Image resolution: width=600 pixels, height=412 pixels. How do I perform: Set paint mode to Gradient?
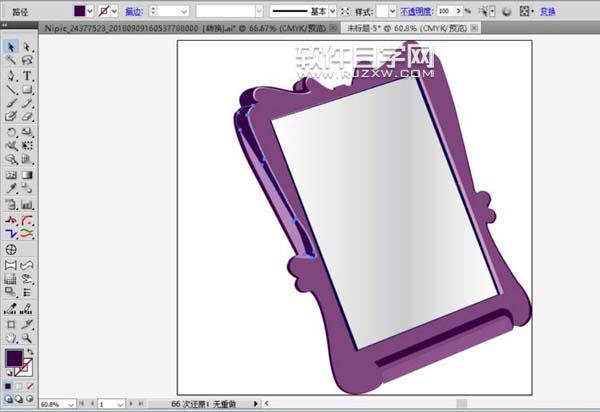pos(19,386)
